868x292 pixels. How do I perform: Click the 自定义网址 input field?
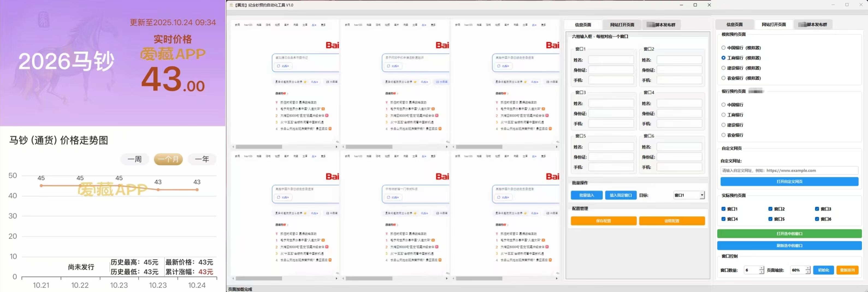coord(789,170)
